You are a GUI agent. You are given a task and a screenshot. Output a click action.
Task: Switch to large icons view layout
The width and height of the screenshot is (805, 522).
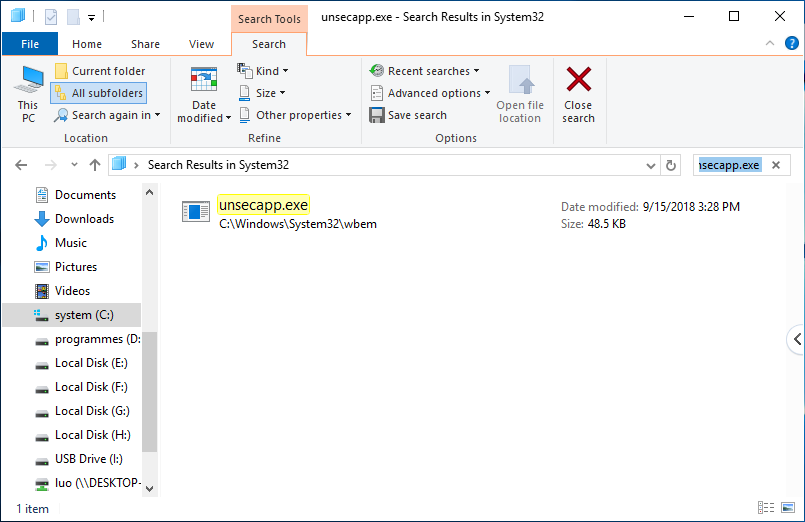click(x=789, y=508)
